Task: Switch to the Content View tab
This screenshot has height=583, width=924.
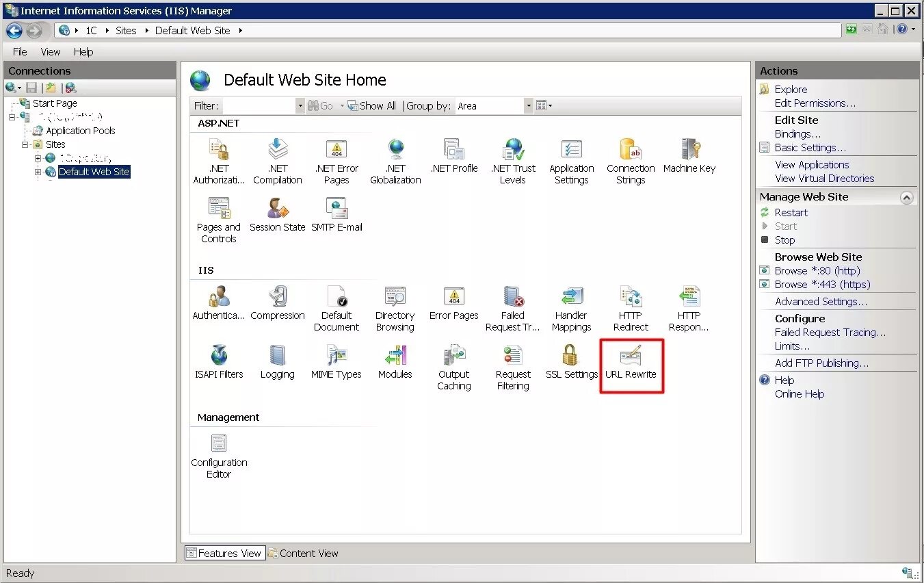Action: [303, 553]
